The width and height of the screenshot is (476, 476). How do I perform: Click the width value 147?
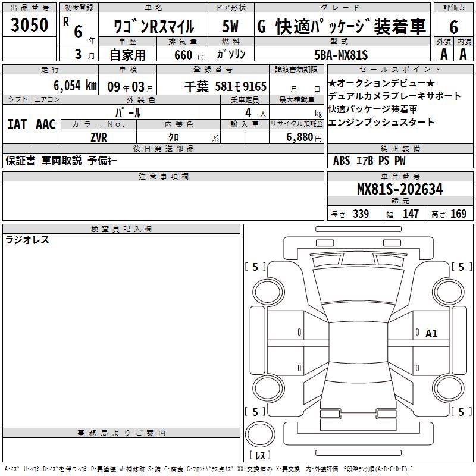411,214
